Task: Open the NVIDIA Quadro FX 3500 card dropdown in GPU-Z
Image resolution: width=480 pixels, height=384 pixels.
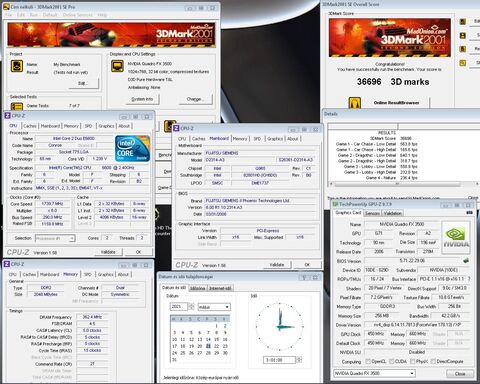Action: tap(374, 373)
